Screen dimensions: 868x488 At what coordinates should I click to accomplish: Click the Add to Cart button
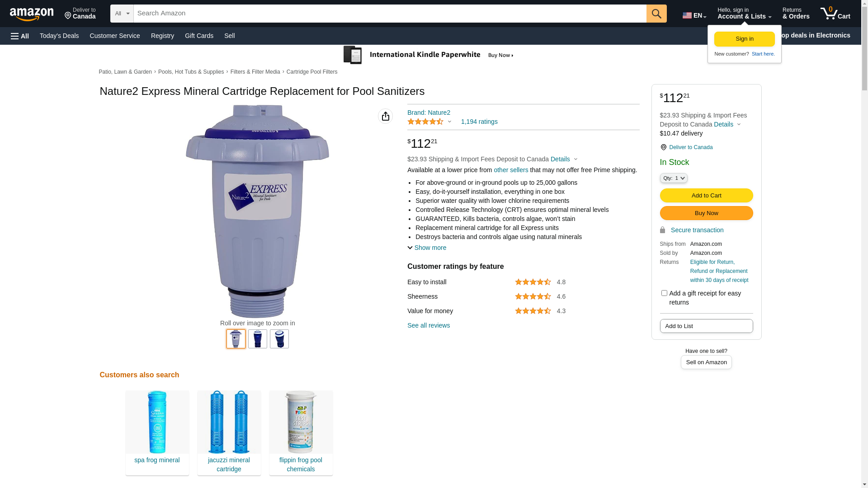point(706,196)
